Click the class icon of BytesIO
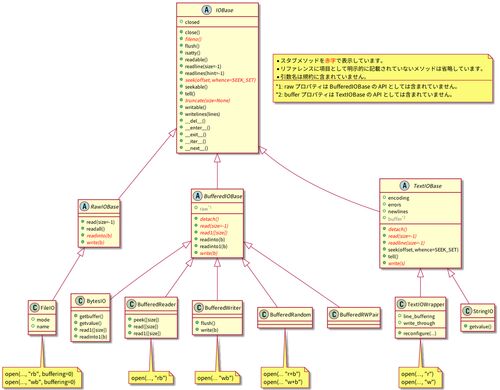 coord(80,301)
